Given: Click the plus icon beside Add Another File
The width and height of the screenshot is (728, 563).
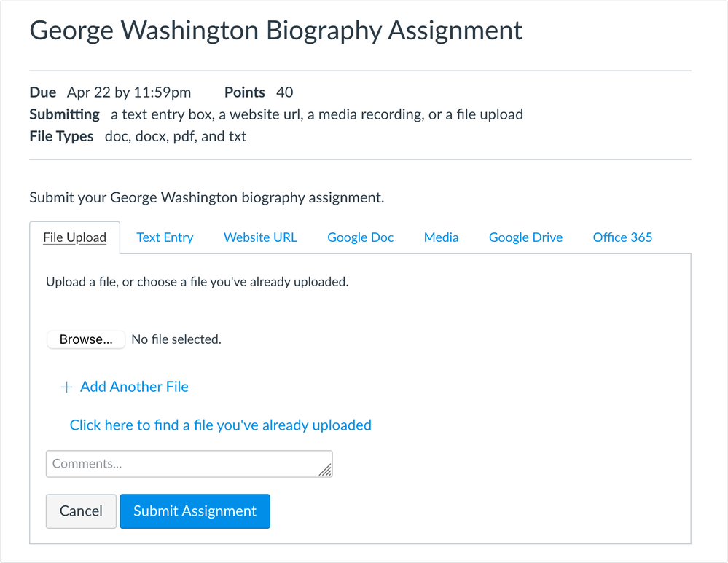Looking at the screenshot, I should coord(66,387).
